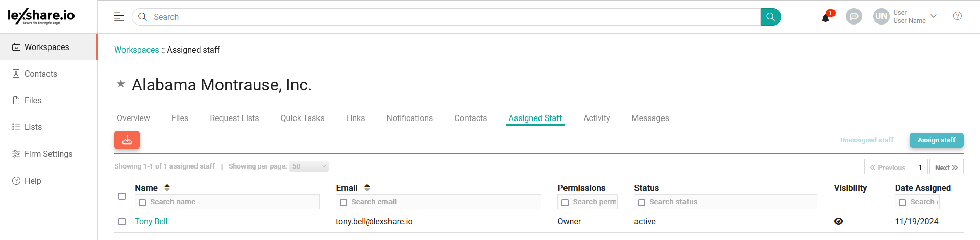Sort staff by Name column arrows
Viewport: 980px width, 240px height.
tap(167, 188)
